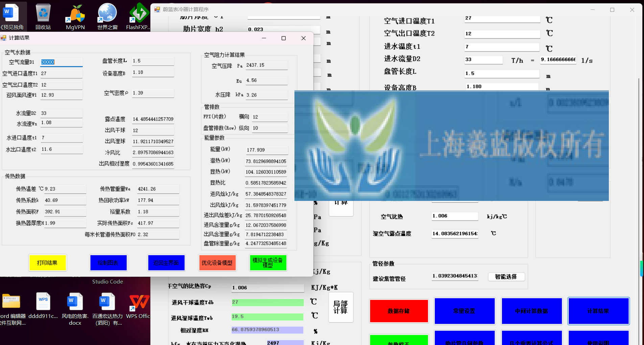Image resolution: width=644 pixels, height=345 pixels.
Task: Click the red 优化设备模型 button
Action: [x=217, y=263]
